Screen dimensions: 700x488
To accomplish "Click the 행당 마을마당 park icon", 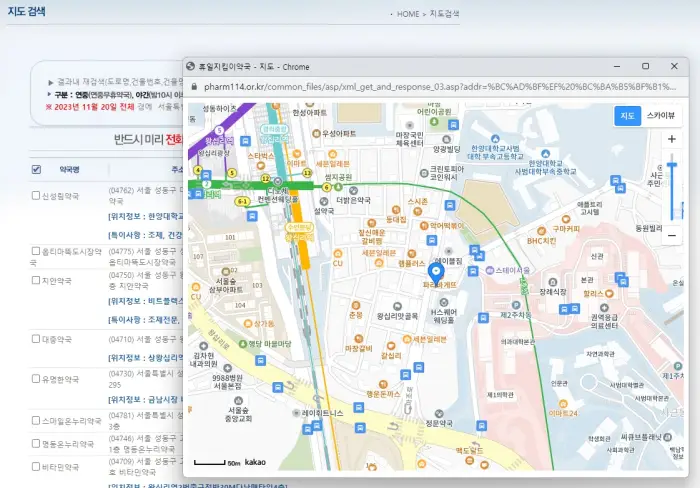I will 243,344.
